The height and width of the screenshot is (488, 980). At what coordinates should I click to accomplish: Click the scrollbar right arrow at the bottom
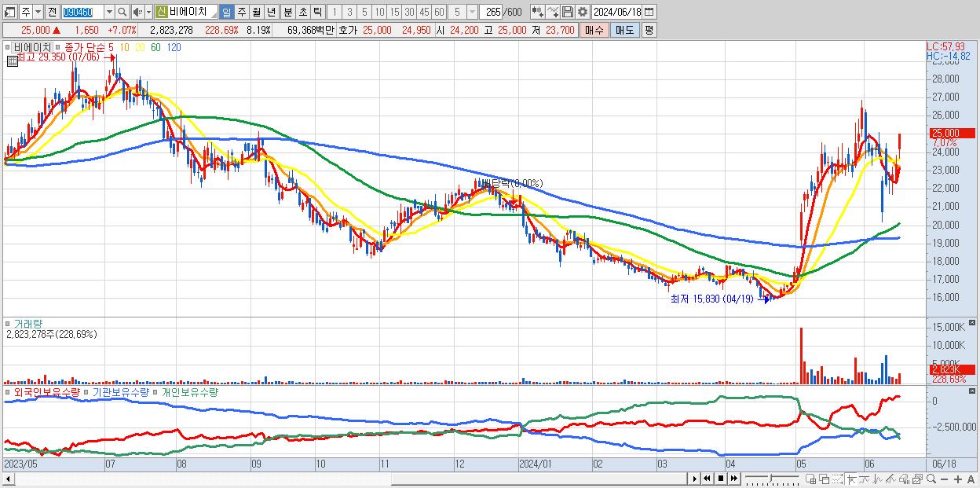(x=695, y=479)
